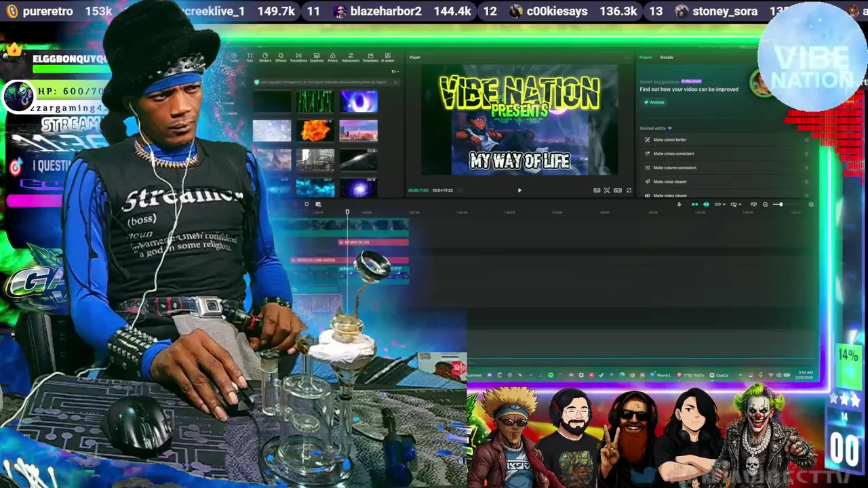Open the Phone Link taskbar item
Viewport: 868px width, 488px height.
click(661, 375)
